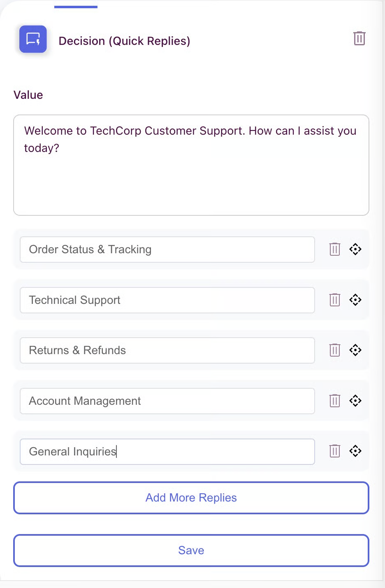385x588 pixels.
Task: Delete the Order Status & Tracking reply
Action: (335, 249)
